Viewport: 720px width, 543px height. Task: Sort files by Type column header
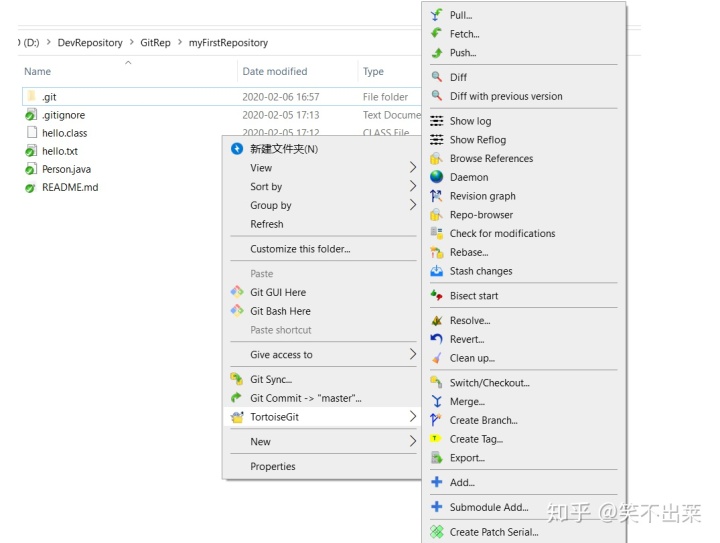pyautogui.click(x=373, y=71)
